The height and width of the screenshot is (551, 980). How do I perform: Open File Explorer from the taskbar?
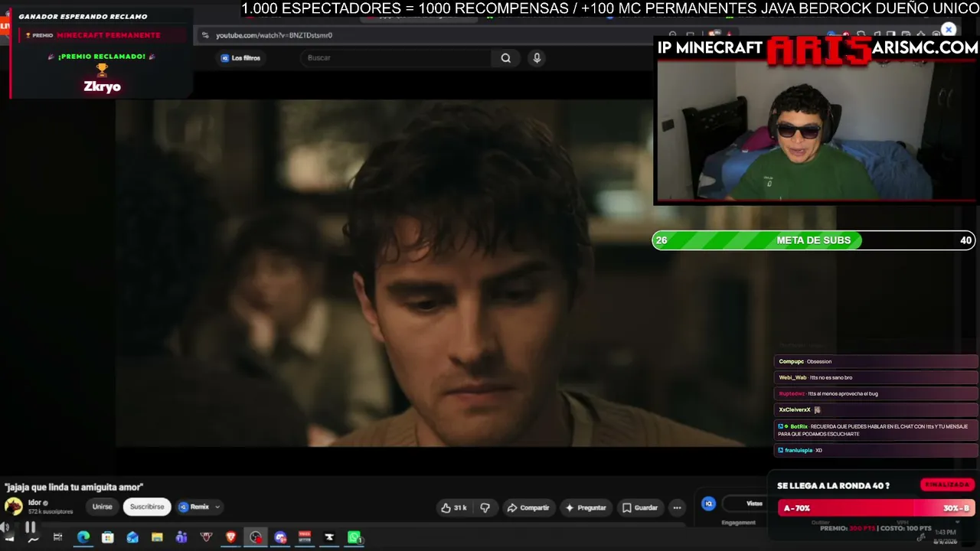coord(157,537)
